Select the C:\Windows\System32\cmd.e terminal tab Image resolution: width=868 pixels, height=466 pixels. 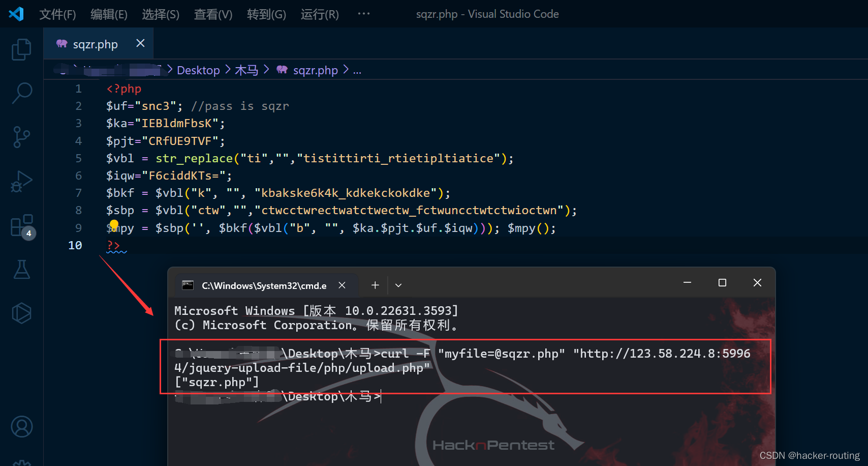tap(267, 285)
